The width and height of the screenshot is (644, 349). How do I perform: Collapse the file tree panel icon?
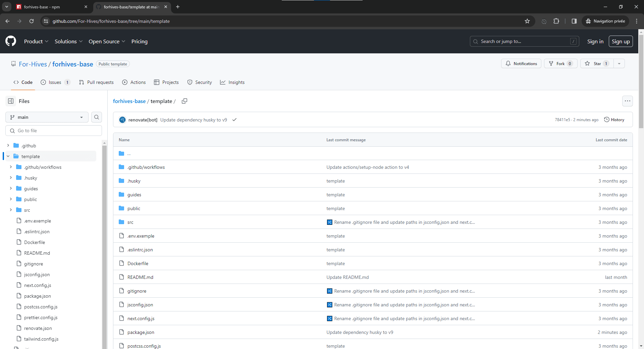click(x=11, y=101)
